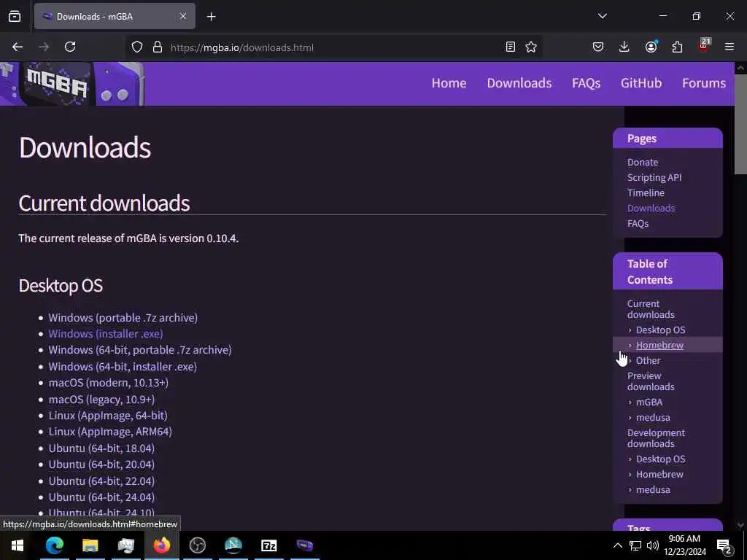Open Timeline in Pages sidebar
The height and width of the screenshot is (560, 747).
pos(646,192)
